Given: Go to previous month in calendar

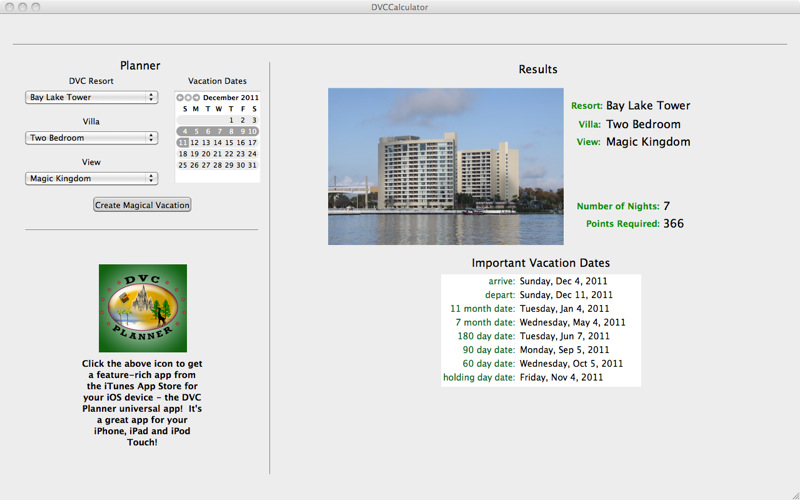Looking at the screenshot, I should pos(180,97).
